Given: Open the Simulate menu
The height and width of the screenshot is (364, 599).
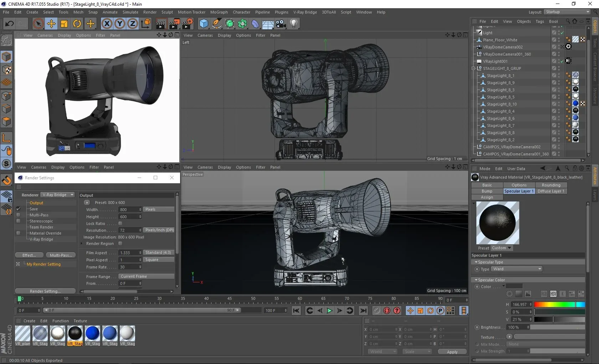Looking at the screenshot, I should (x=130, y=12).
